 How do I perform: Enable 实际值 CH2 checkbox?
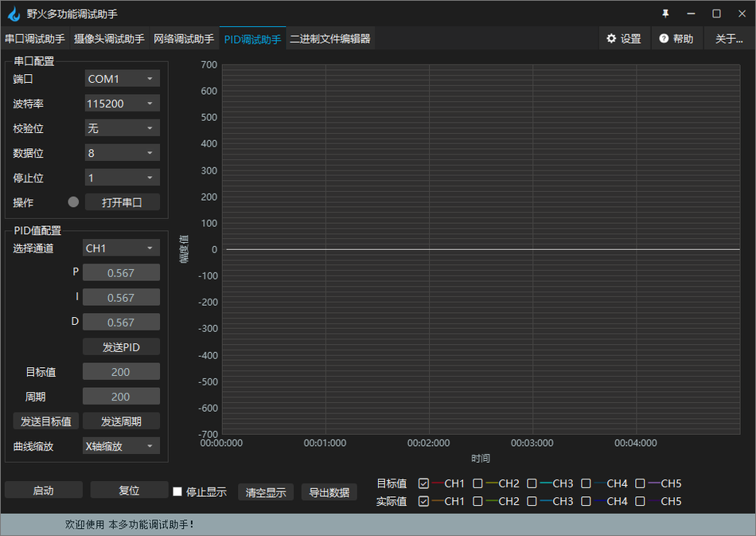point(477,501)
